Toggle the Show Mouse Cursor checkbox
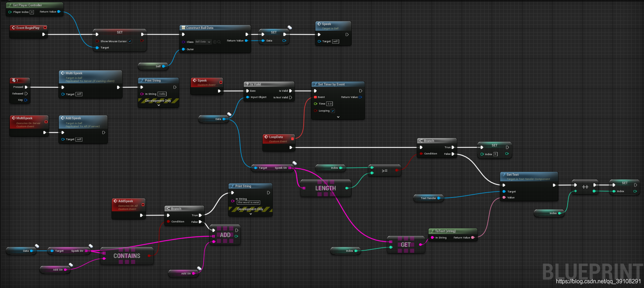Screen dimensions: 644x288 (x=130, y=41)
